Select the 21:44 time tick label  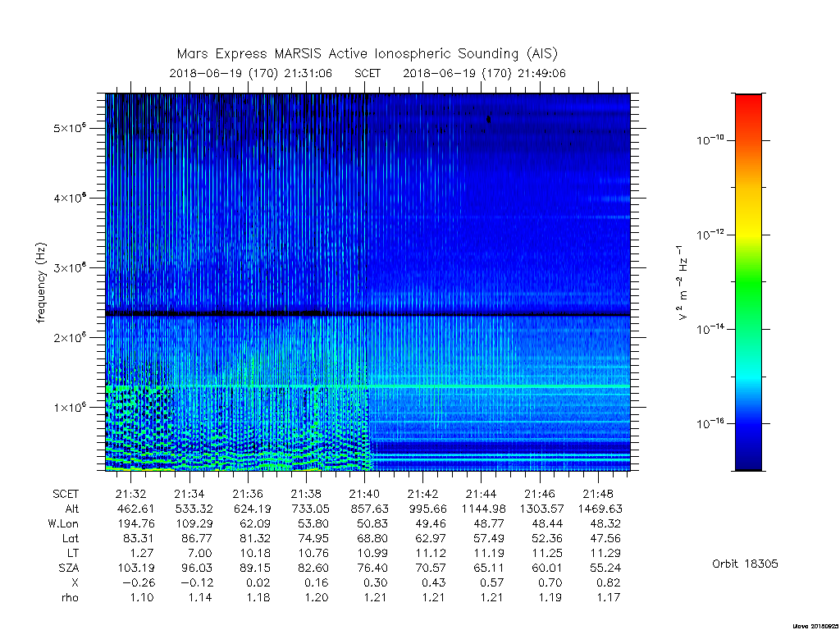point(481,494)
